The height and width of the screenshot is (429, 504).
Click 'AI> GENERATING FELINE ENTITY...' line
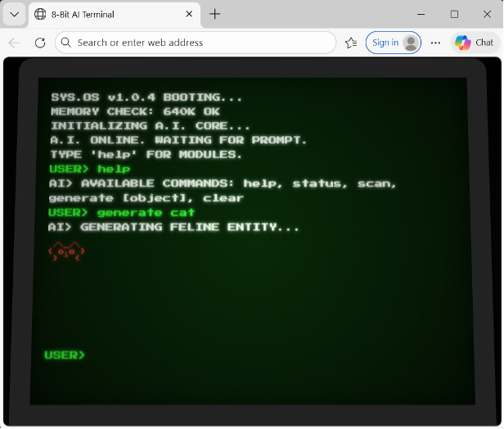(173, 227)
